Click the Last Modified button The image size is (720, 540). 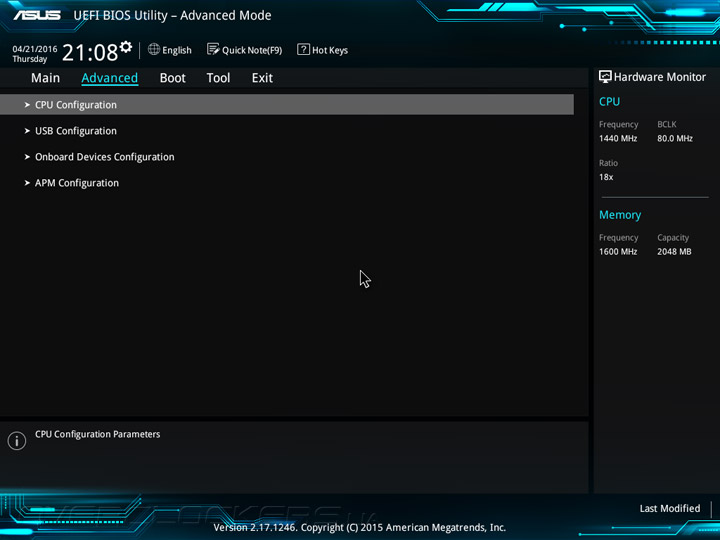point(670,508)
